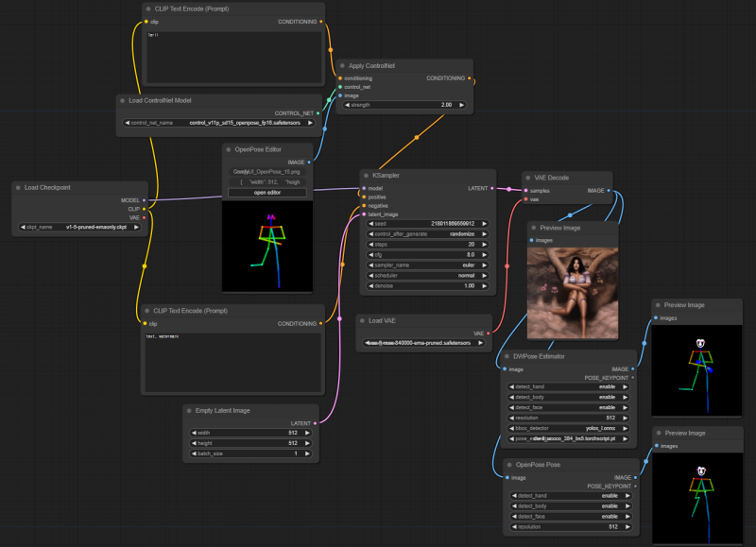Click the samples input port on VAE Decode
The image size is (756, 547).
525,191
